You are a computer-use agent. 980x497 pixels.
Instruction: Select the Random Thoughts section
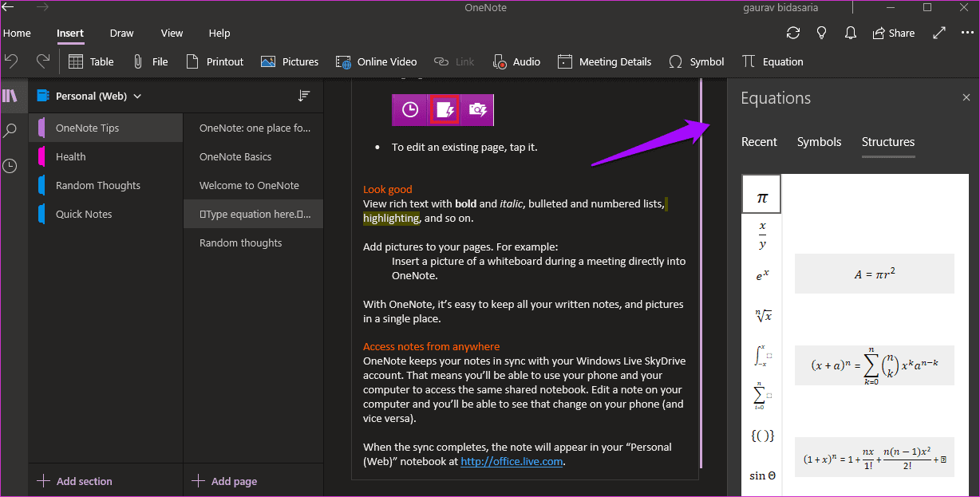pos(105,185)
